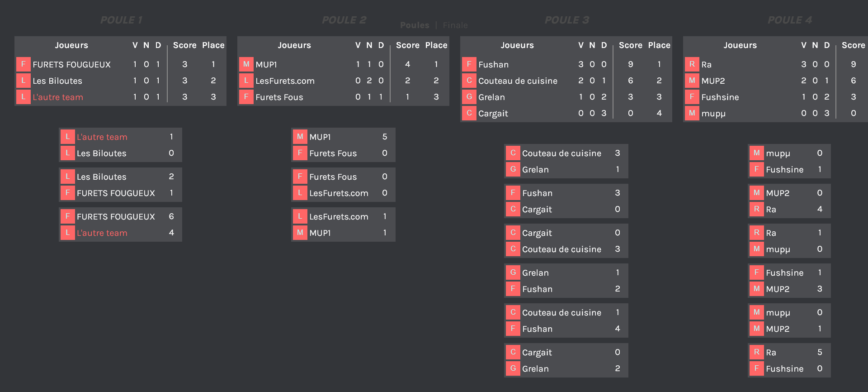Screen dimensions: 868x392
Task: Click Cargait avatar in Poule 3 standings
Action: tap(469, 113)
